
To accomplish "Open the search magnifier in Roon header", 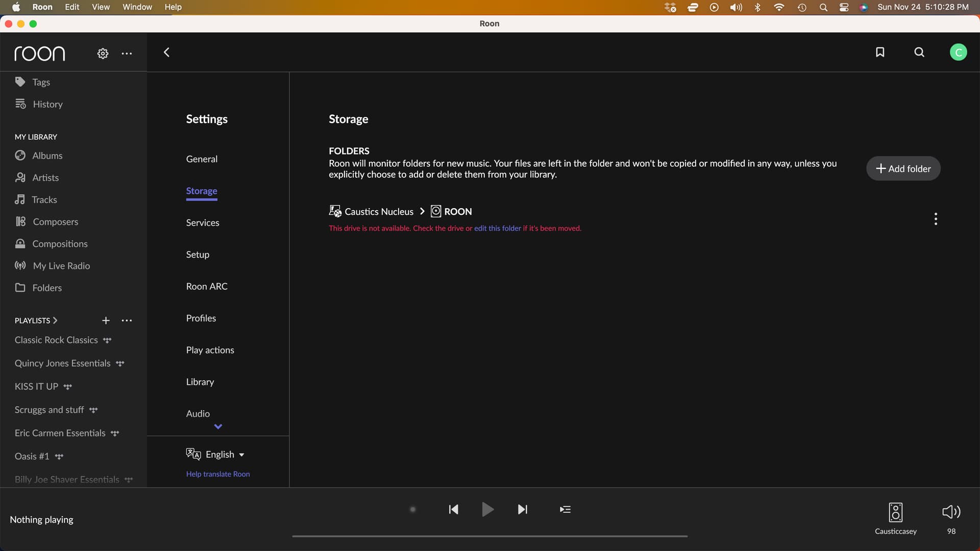I will 919,52.
